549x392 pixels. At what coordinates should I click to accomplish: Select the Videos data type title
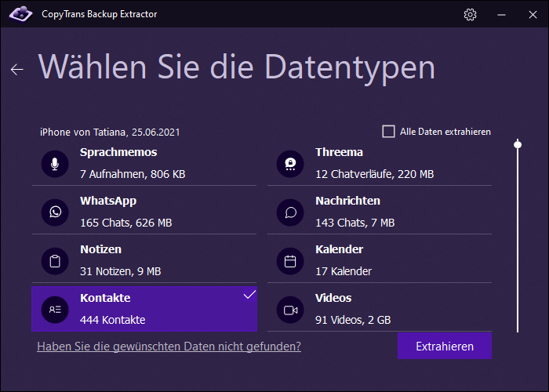pos(333,298)
